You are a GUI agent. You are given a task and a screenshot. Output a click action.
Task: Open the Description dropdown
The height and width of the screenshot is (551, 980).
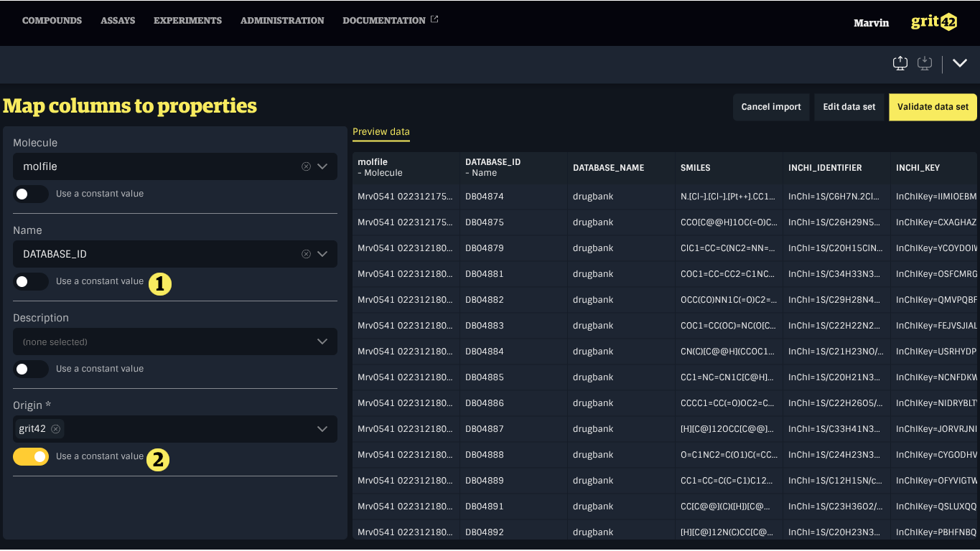(175, 342)
